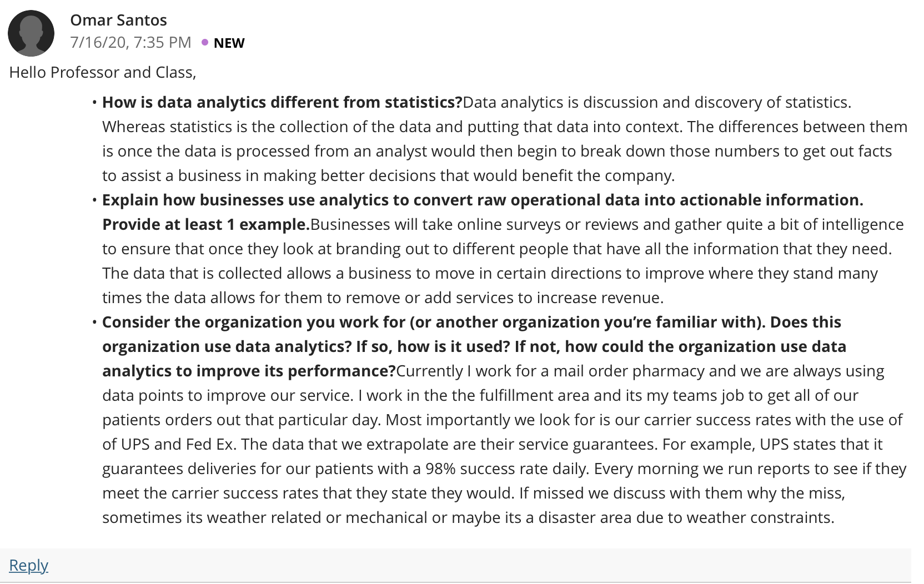Screen dimensions: 924x584
Task: Click the 7/16/20, 7:35 PM timestamp
Action: [x=130, y=42]
